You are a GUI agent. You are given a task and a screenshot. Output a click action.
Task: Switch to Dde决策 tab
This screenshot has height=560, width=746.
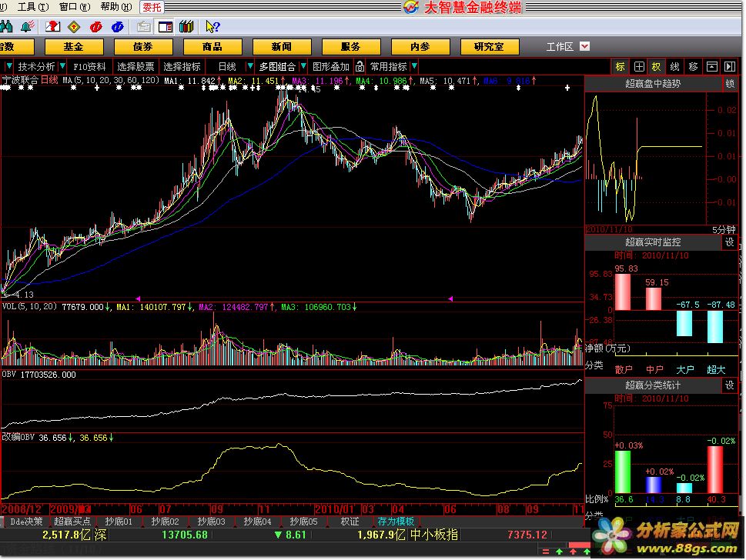pyautogui.click(x=26, y=522)
